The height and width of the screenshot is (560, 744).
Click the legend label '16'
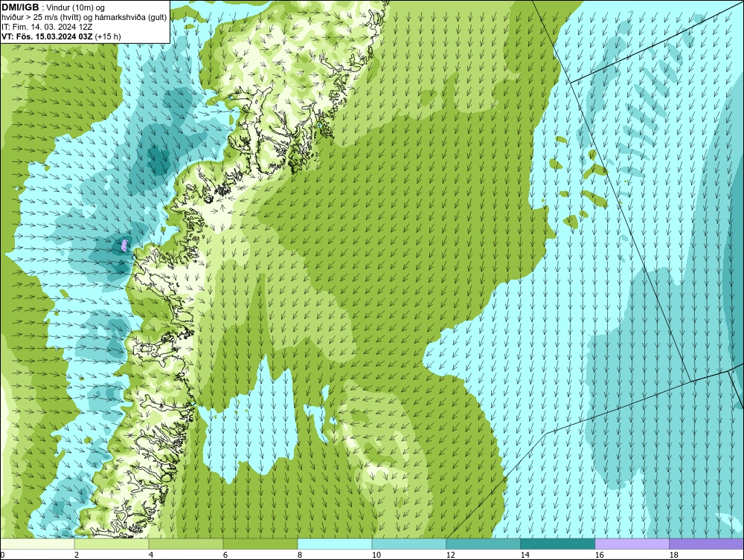[599, 555]
